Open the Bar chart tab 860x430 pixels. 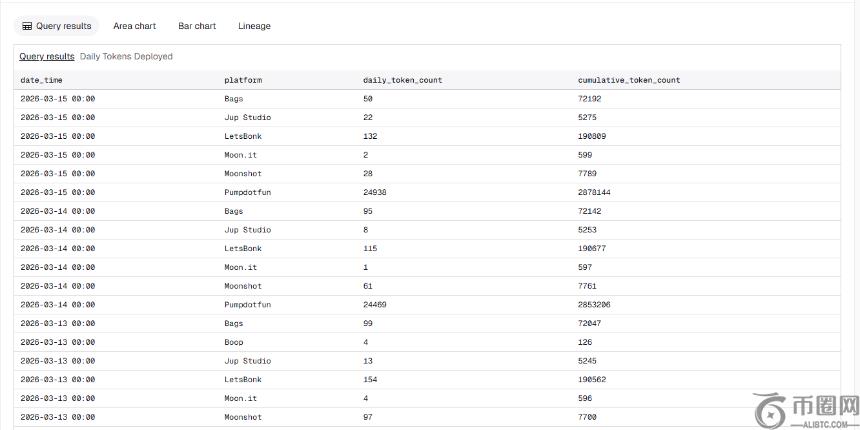[197, 26]
